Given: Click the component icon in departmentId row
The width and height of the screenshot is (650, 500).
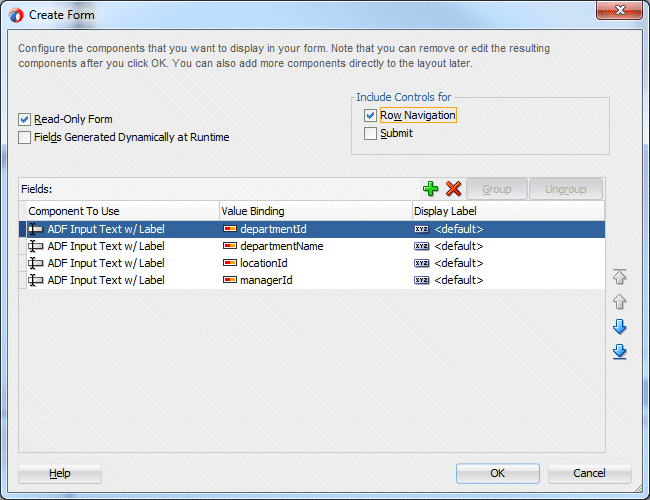Looking at the screenshot, I should (36, 229).
